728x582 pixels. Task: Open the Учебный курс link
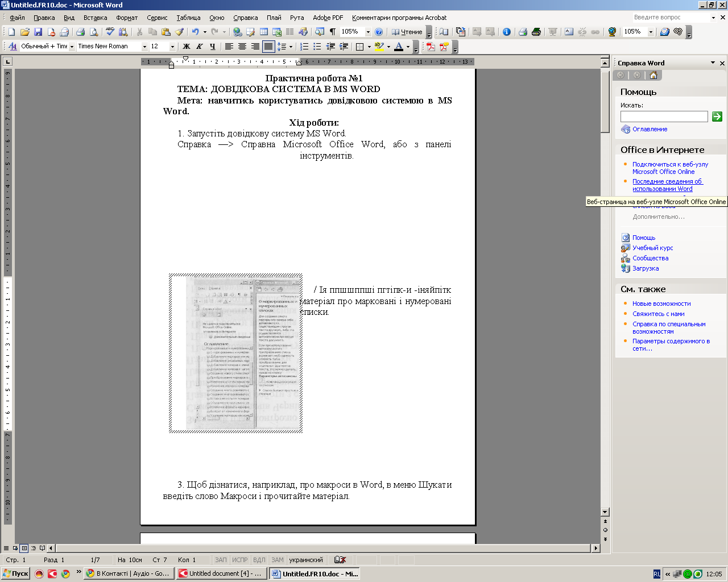point(652,248)
